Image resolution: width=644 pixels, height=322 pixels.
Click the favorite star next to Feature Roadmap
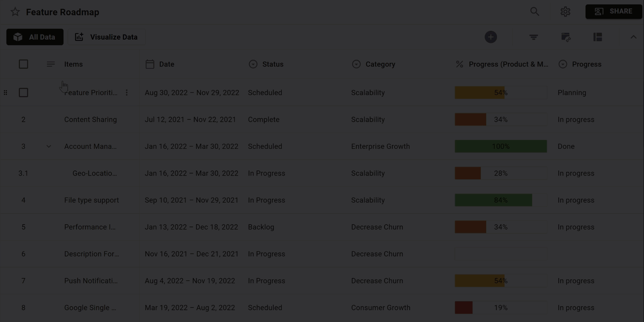[15, 11]
